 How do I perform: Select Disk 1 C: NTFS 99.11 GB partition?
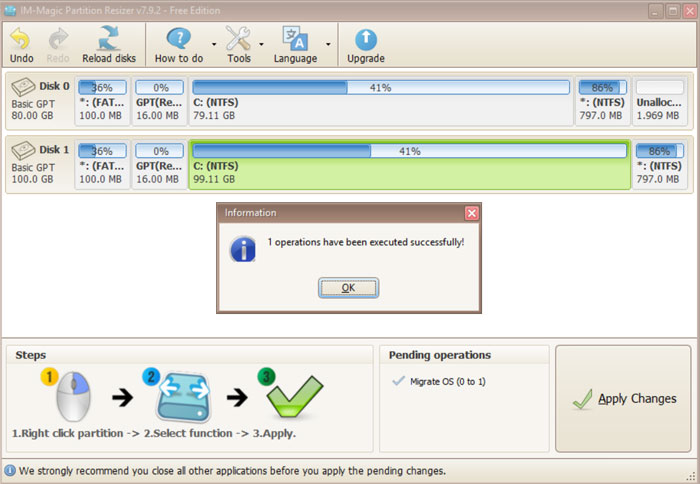click(409, 165)
